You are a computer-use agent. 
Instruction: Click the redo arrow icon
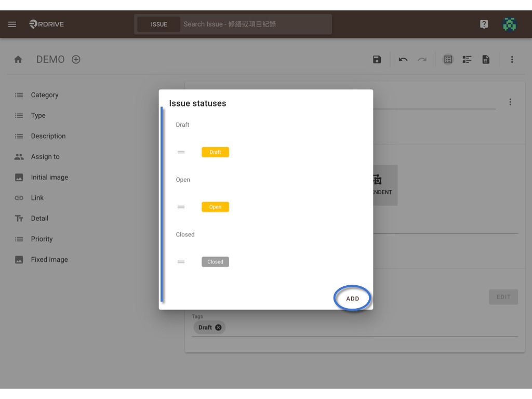[x=422, y=60]
